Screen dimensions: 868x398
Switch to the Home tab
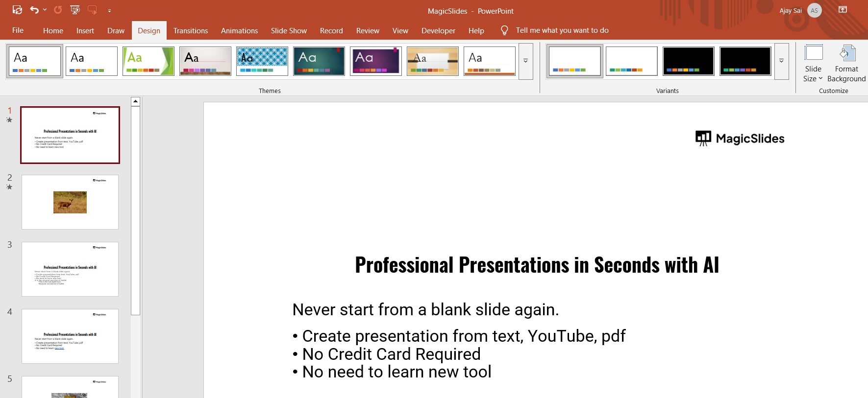pyautogui.click(x=53, y=30)
